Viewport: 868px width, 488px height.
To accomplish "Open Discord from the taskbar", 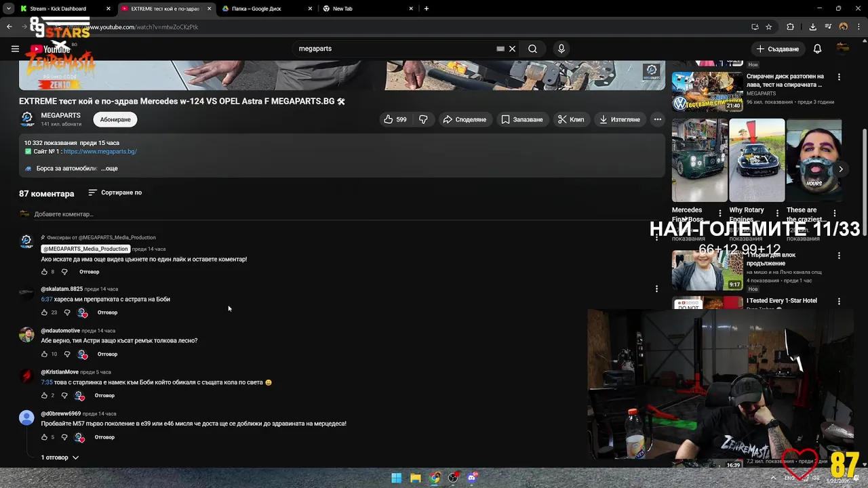I will pyautogui.click(x=472, y=478).
